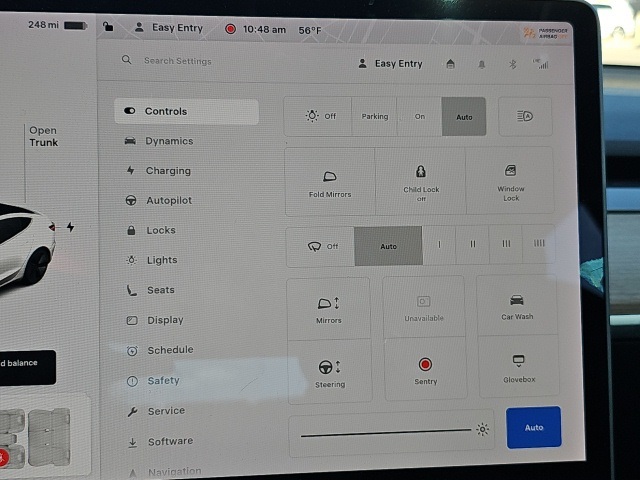Tap the Unavailable camera tile

click(x=424, y=307)
